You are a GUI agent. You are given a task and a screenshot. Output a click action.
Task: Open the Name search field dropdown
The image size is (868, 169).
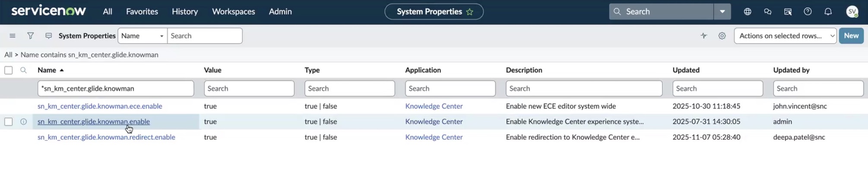tap(143, 36)
